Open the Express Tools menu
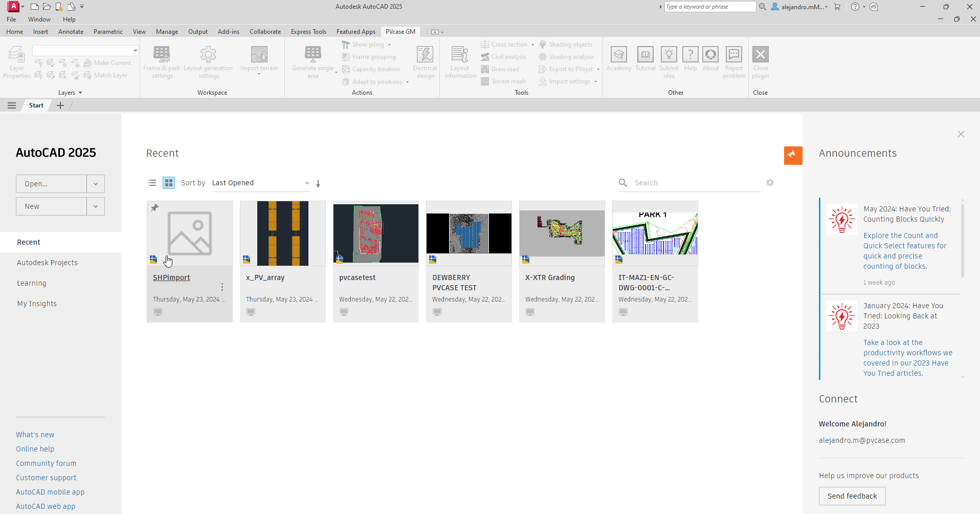Image resolution: width=980 pixels, height=514 pixels. tap(308, 31)
